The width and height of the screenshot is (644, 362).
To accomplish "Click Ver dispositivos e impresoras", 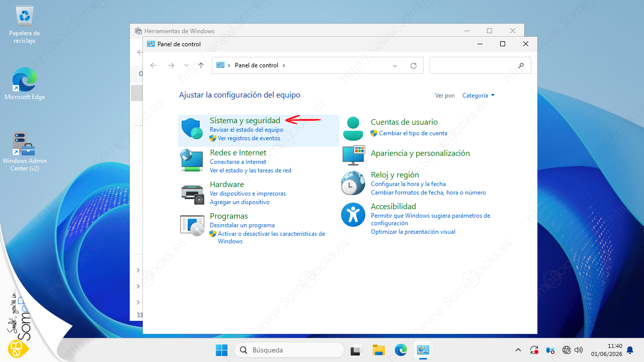I will [x=248, y=194].
